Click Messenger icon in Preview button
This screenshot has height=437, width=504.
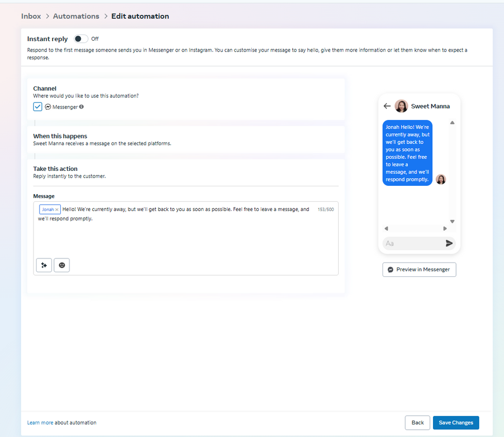coord(391,270)
